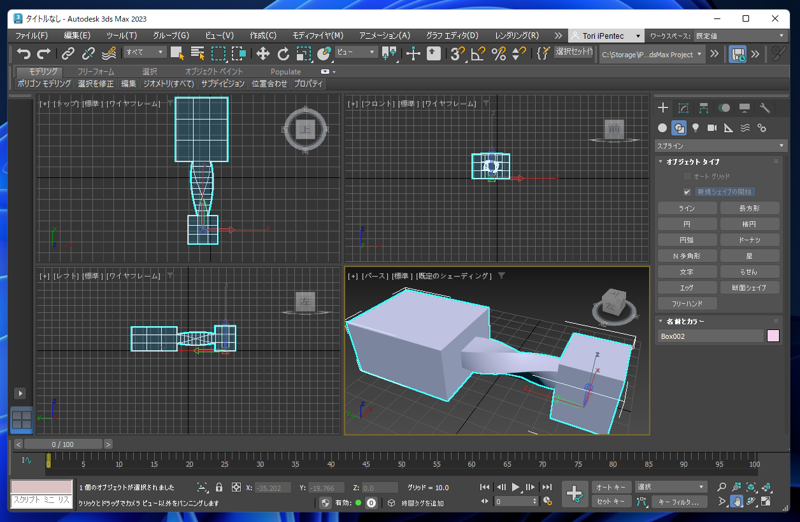Open the project path dropdown

(x=652, y=54)
